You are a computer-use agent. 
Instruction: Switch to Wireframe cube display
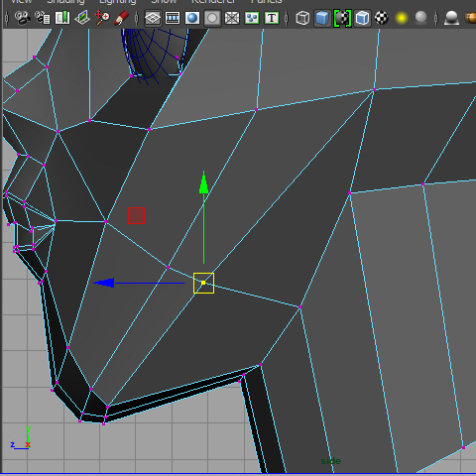point(302,18)
